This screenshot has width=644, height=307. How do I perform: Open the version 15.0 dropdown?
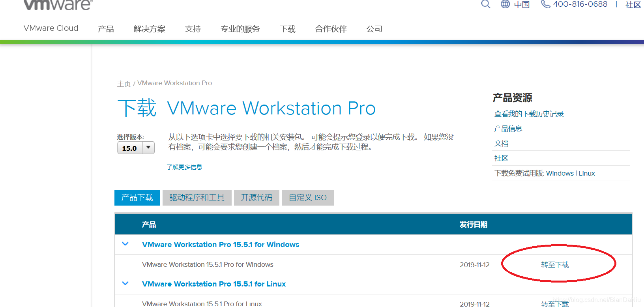pos(136,148)
